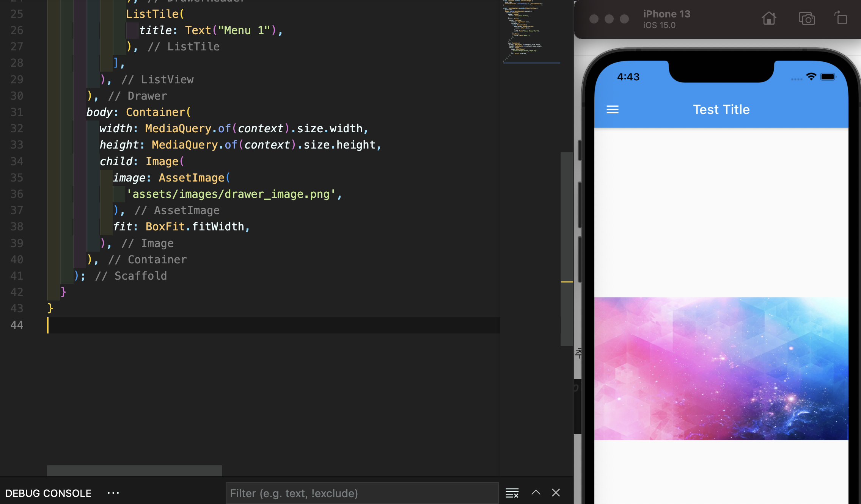861x504 pixels.
Task: Close the debug console panel
Action: [x=556, y=493]
